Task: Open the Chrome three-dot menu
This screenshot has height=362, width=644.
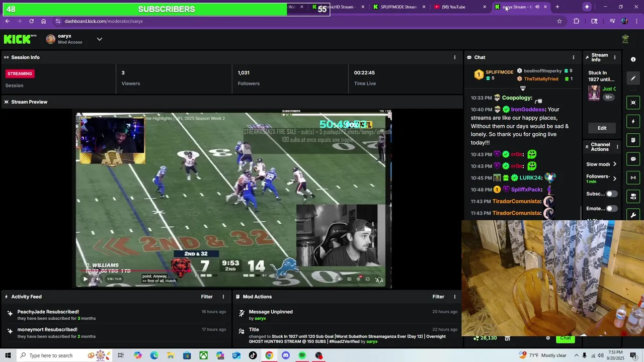Action: pos(636,21)
